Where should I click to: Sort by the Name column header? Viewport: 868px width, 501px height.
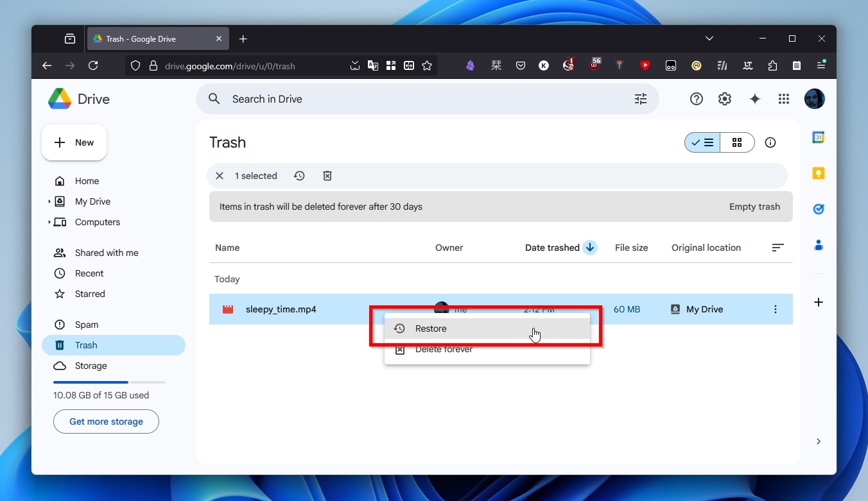point(227,248)
